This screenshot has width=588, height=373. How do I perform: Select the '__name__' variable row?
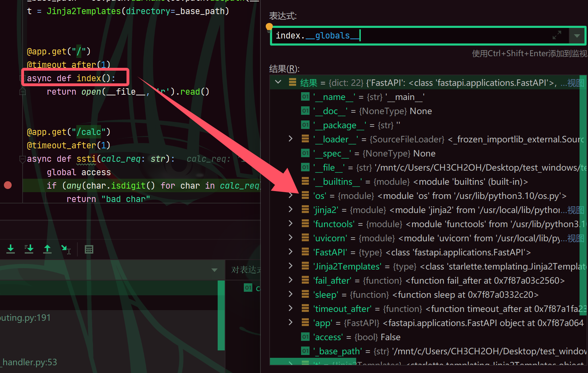pyautogui.click(x=425, y=97)
